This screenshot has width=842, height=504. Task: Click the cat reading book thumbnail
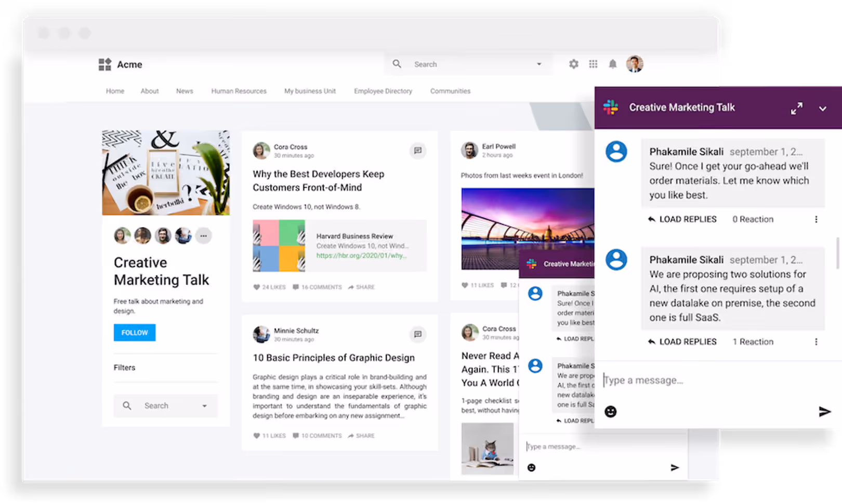click(488, 448)
